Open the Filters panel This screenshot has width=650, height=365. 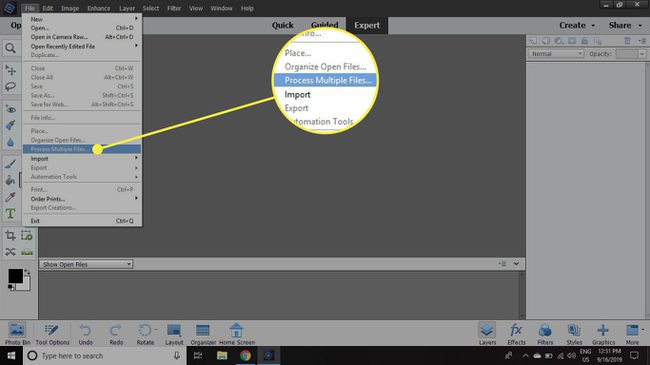(x=545, y=334)
